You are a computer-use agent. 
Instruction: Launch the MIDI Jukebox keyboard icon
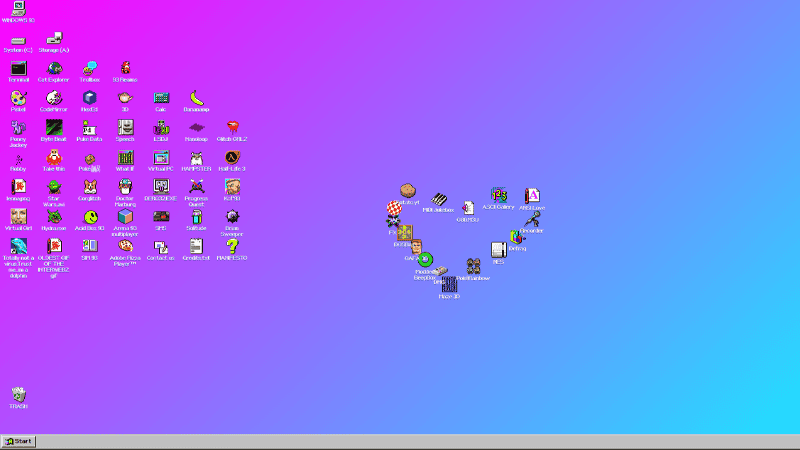(438, 198)
